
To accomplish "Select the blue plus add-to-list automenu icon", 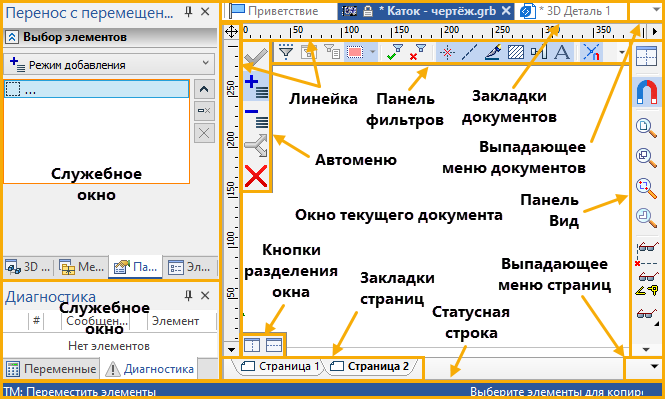I will (x=256, y=86).
